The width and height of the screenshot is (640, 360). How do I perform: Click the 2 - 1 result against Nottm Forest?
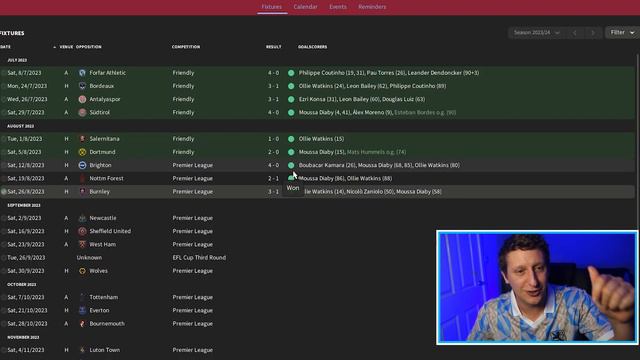tap(273, 178)
